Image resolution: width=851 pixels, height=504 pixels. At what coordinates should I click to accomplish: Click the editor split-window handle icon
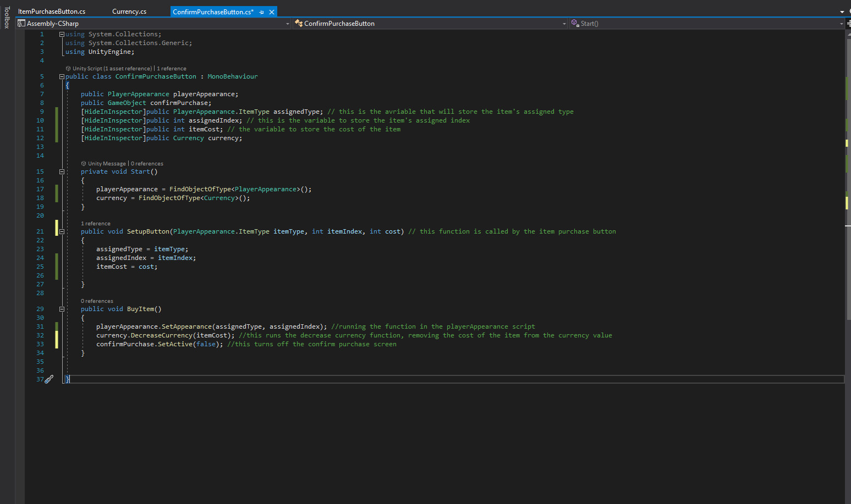pos(848,24)
